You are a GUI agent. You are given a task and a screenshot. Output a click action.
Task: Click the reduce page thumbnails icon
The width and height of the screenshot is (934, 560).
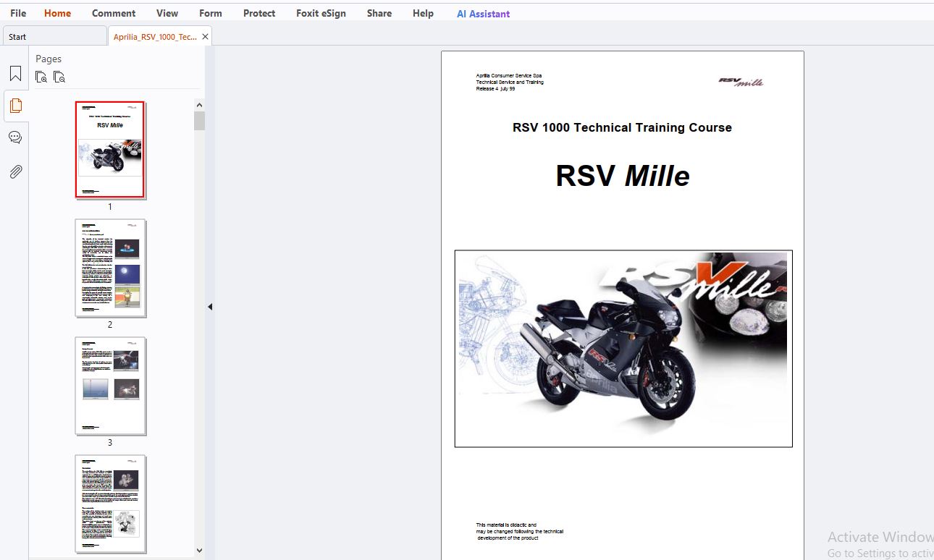point(59,77)
